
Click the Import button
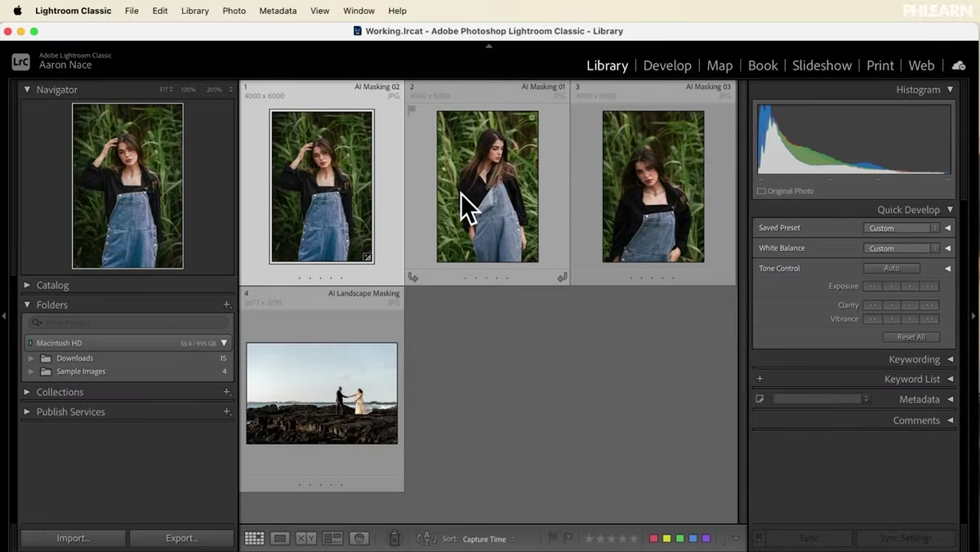73,538
